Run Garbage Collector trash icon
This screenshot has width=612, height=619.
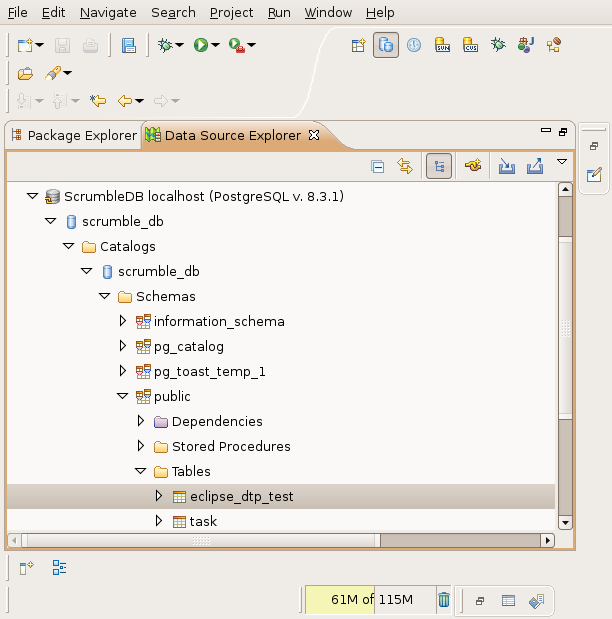point(444,600)
